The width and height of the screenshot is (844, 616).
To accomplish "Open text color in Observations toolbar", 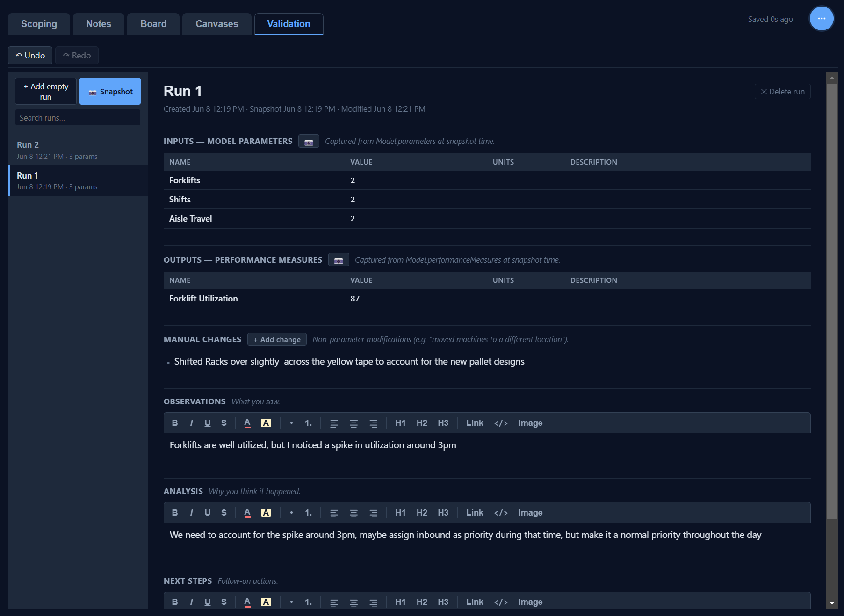I will [x=247, y=423].
